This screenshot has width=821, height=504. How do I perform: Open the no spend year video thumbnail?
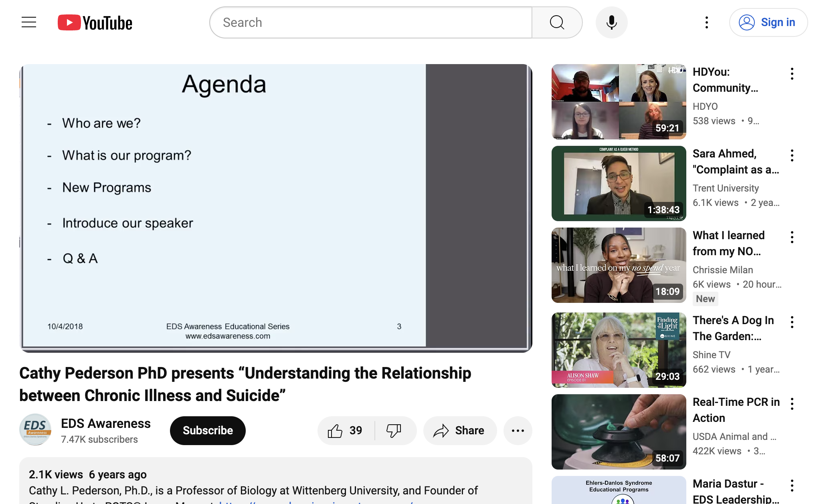[x=619, y=265]
